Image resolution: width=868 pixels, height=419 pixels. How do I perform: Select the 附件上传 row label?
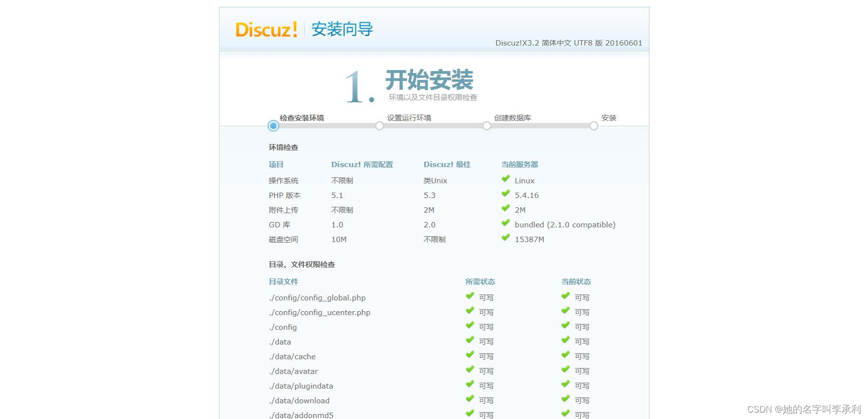(283, 210)
